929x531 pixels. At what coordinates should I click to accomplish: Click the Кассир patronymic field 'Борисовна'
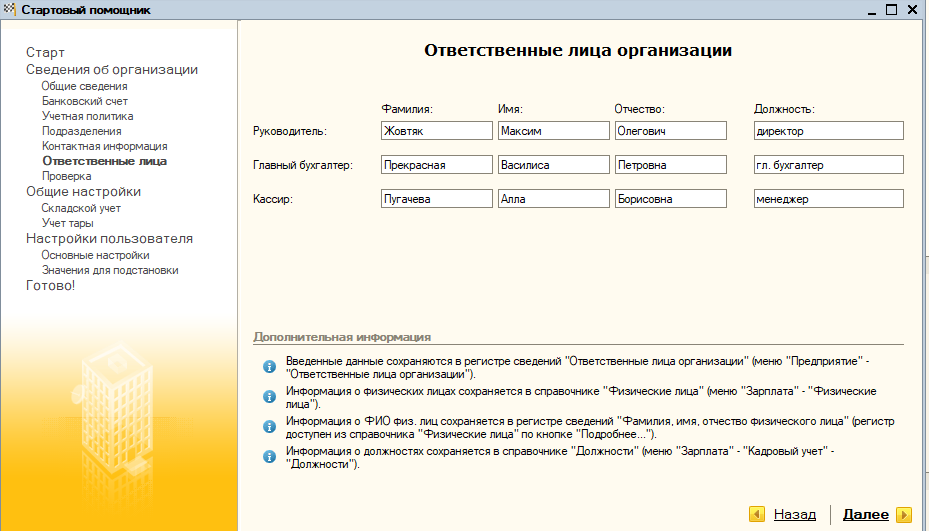click(x=671, y=199)
